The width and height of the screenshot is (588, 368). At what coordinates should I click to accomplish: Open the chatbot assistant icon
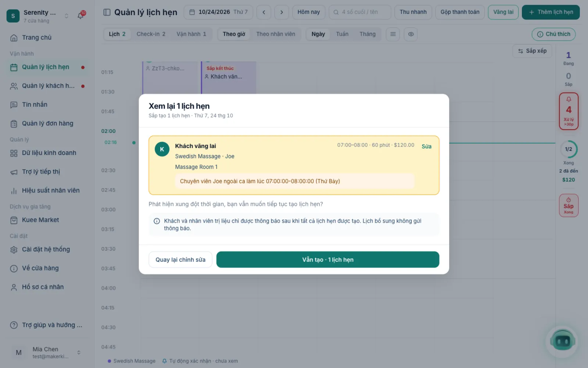tap(562, 342)
